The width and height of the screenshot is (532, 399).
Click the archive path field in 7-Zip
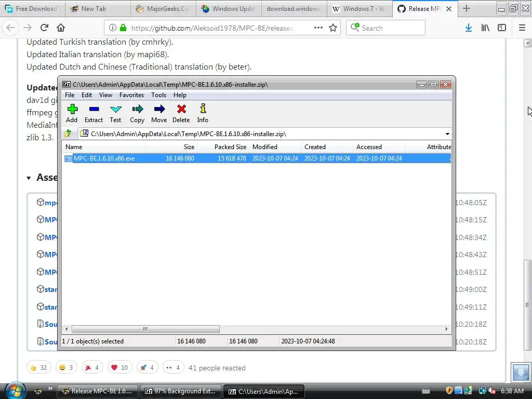[x=261, y=134]
